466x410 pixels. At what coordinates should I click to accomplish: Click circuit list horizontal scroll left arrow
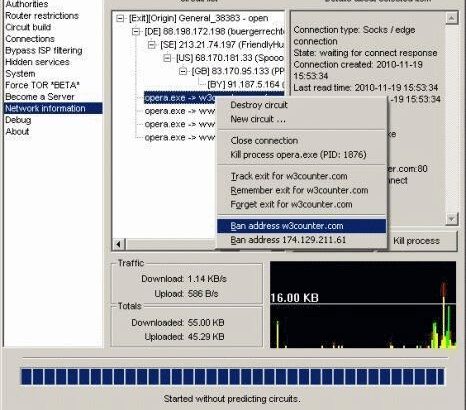pyautogui.click(x=118, y=244)
